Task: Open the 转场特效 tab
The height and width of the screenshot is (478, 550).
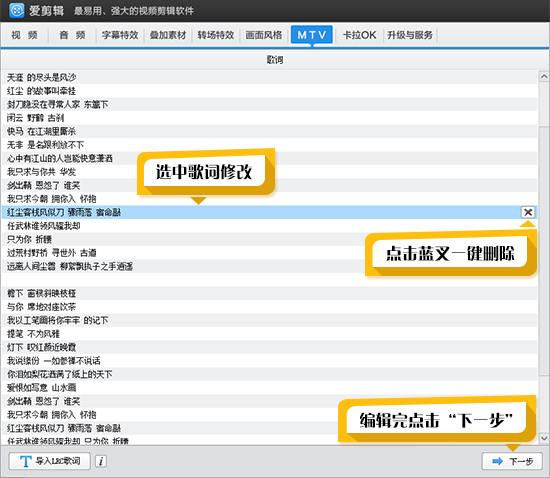Action: point(215,35)
